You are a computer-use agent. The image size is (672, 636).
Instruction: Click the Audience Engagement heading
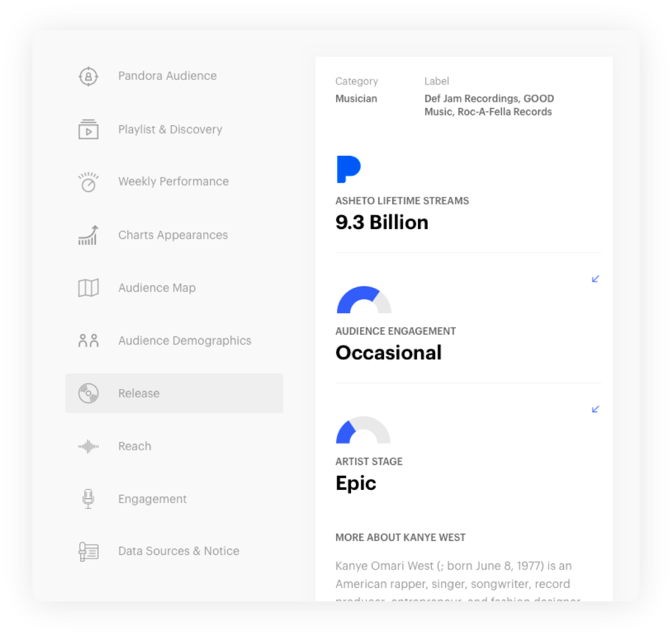tap(396, 331)
